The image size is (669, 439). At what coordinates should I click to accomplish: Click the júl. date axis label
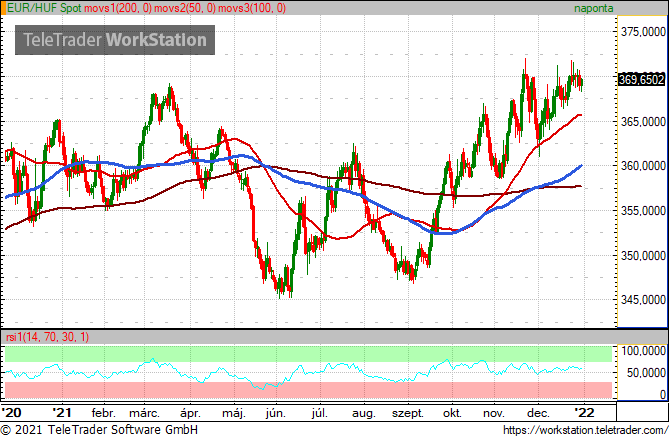point(320,413)
